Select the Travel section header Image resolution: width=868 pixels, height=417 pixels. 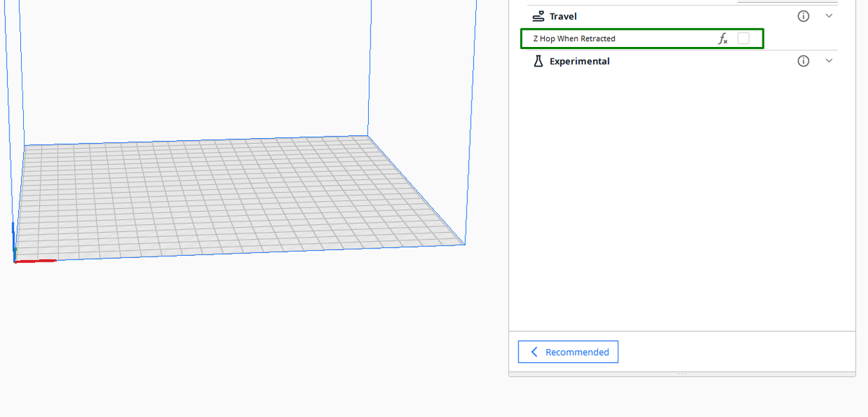click(x=564, y=15)
